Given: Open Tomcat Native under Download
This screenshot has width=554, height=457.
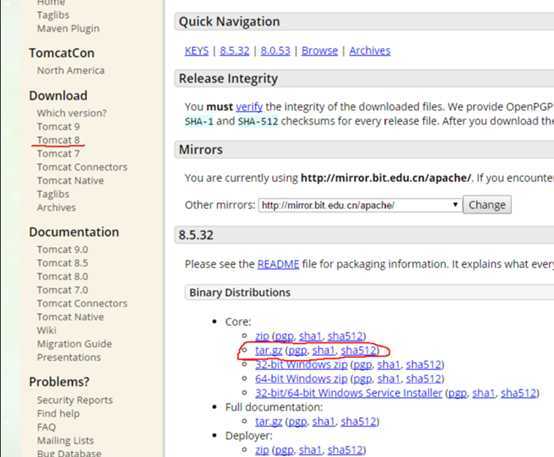Looking at the screenshot, I should tap(70, 180).
